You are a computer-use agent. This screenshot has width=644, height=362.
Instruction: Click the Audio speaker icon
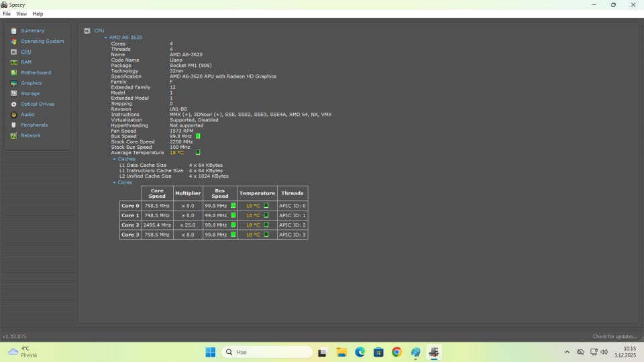coord(13,115)
